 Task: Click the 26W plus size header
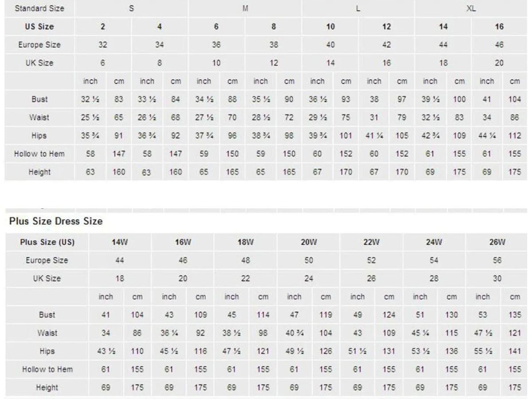point(497,242)
